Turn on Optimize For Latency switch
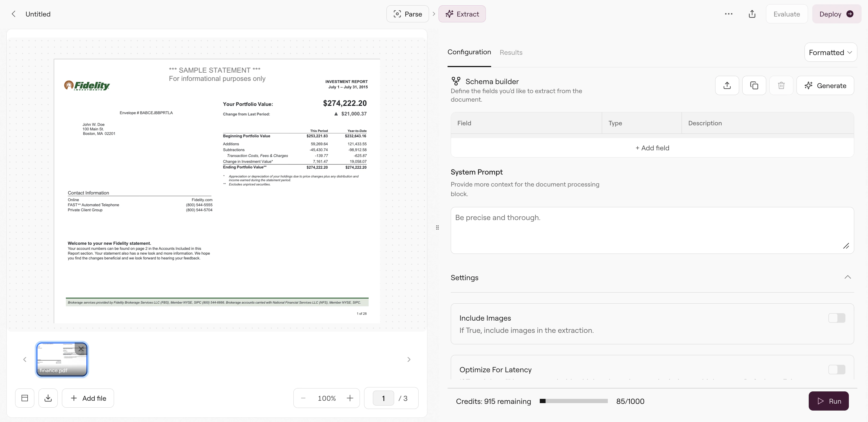Screen dimensions: 868x422 coord(836,369)
